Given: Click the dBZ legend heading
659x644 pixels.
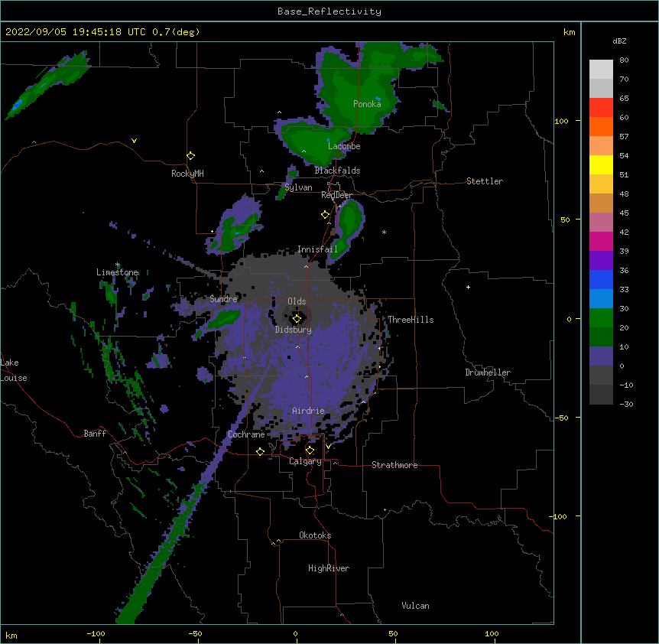Looking at the screenshot, I should pos(619,41).
